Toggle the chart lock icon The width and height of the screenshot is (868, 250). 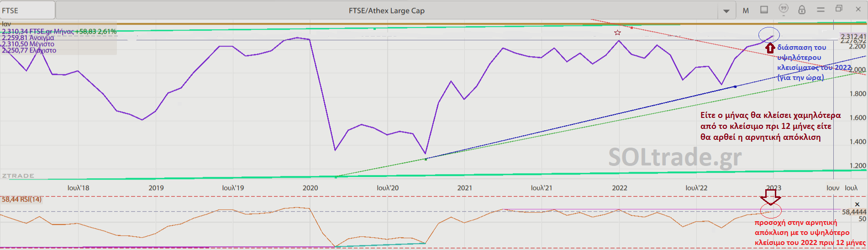802,10
